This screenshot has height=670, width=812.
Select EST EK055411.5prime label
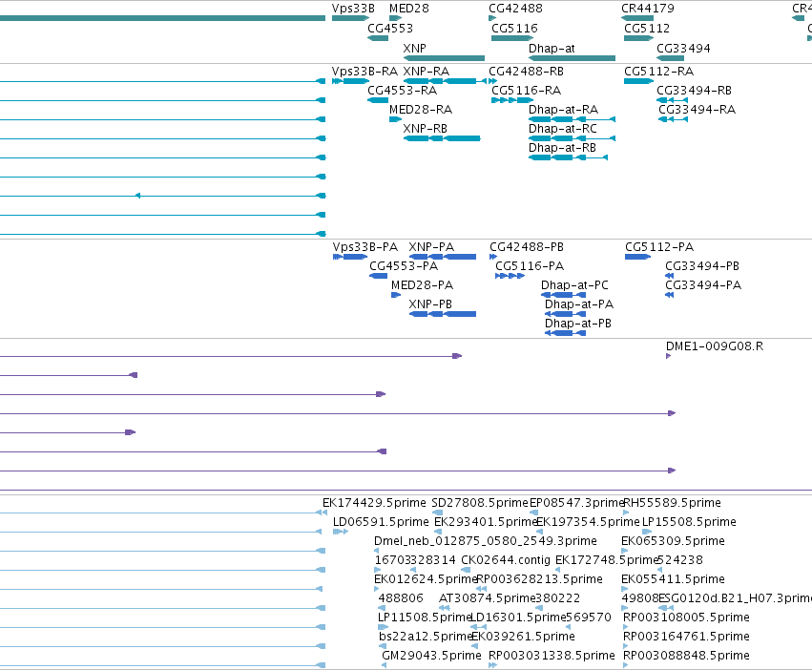click(x=674, y=578)
